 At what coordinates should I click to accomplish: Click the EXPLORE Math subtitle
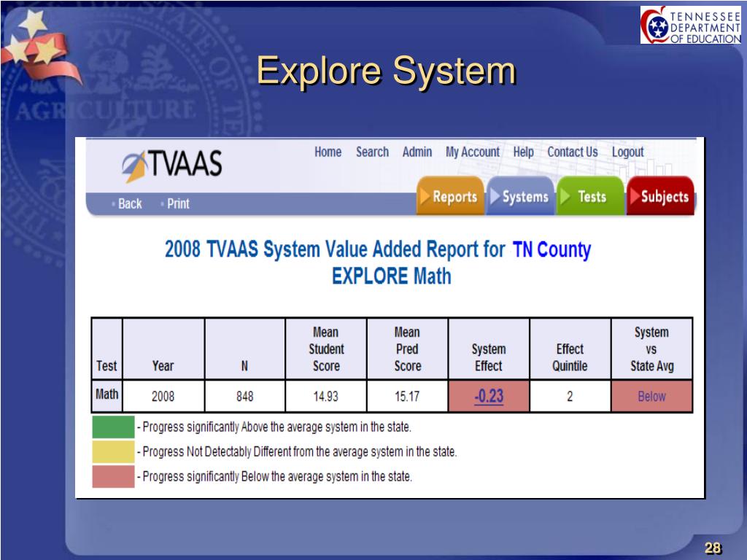(x=391, y=276)
